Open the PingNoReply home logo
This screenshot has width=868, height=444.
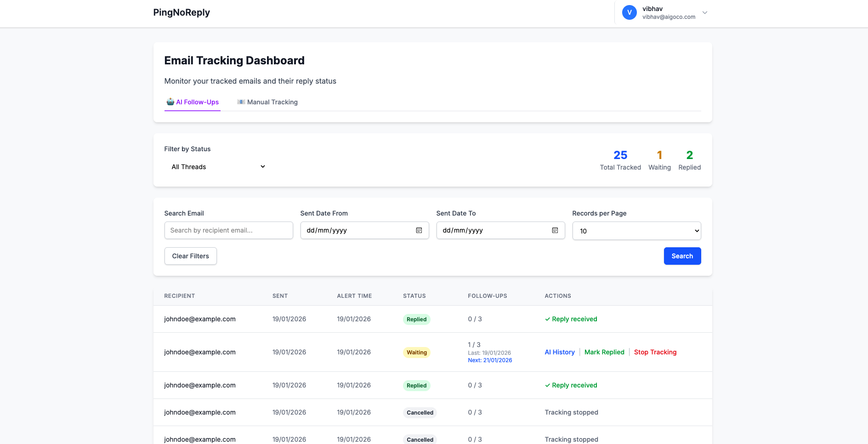(182, 12)
